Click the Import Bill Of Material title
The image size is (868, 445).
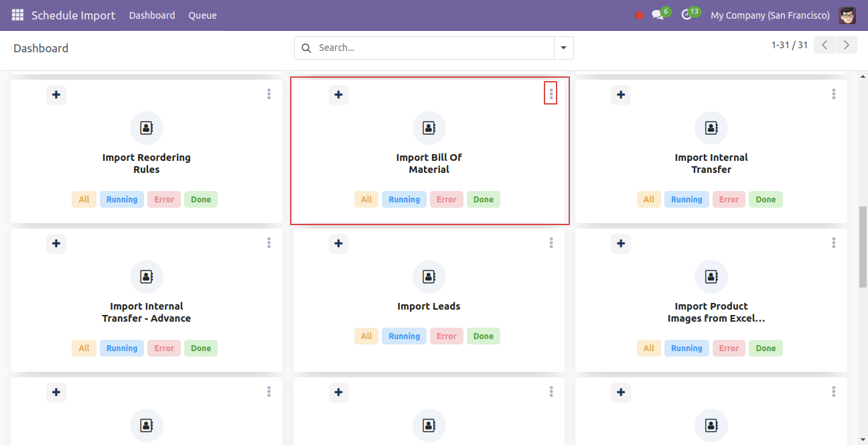click(429, 164)
